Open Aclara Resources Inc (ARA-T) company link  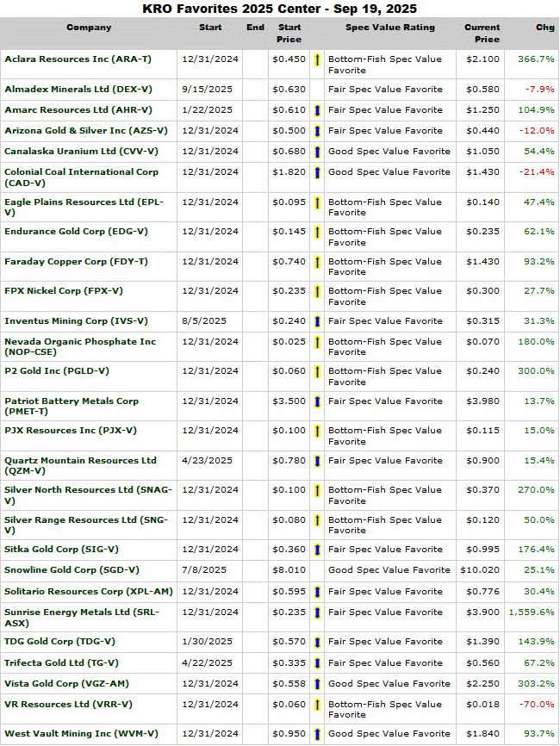pyautogui.click(x=78, y=59)
